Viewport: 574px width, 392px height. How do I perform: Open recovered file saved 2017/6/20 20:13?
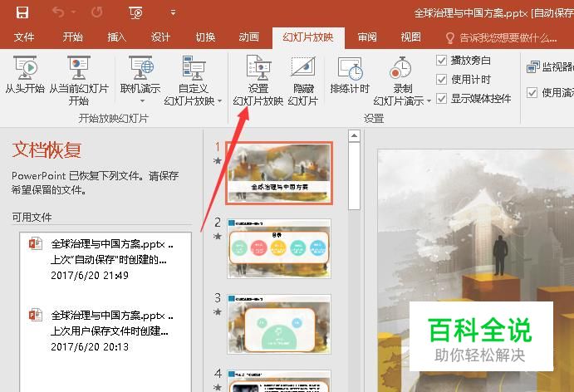tap(105, 331)
